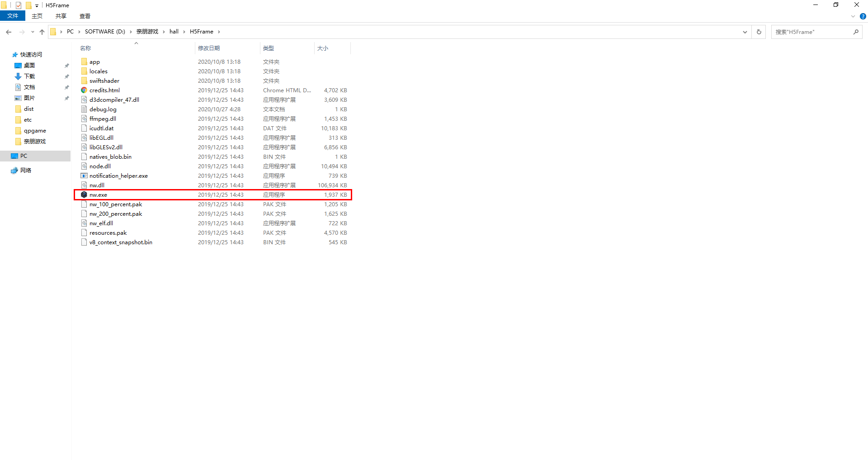868x460 pixels.
Task: Open the qpgame folder in sidebar
Action: (30, 130)
